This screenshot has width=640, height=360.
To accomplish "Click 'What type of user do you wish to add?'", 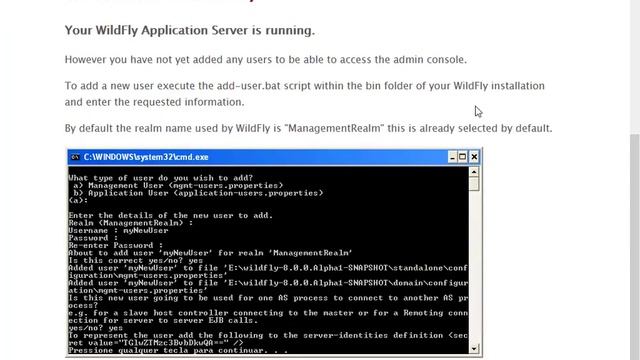I will pyautogui.click(x=161, y=178).
